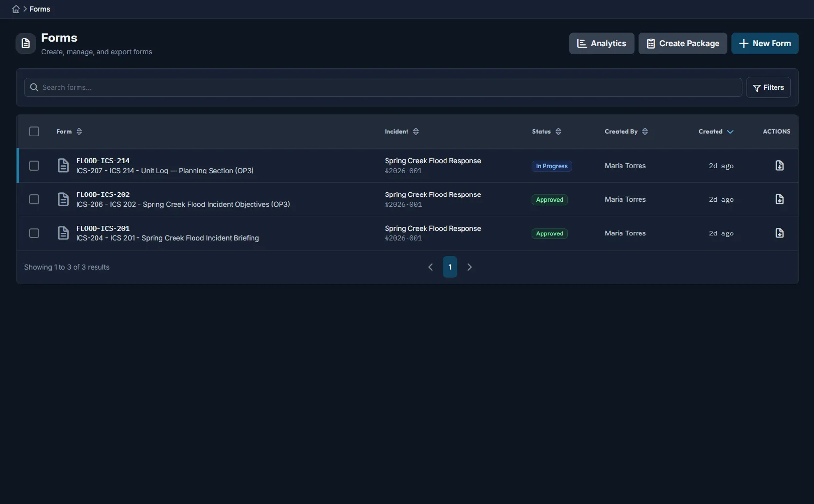
Task: Open Analytics view
Action: pos(601,43)
